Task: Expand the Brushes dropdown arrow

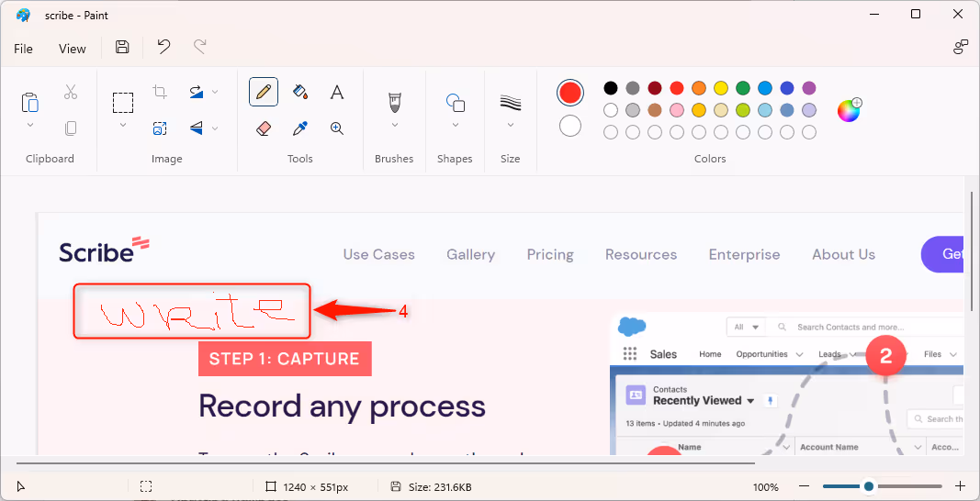Action: 394,125
